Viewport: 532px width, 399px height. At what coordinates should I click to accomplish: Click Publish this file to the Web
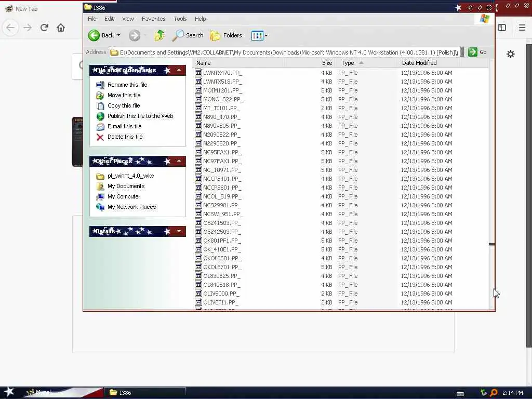click(140, 116)
